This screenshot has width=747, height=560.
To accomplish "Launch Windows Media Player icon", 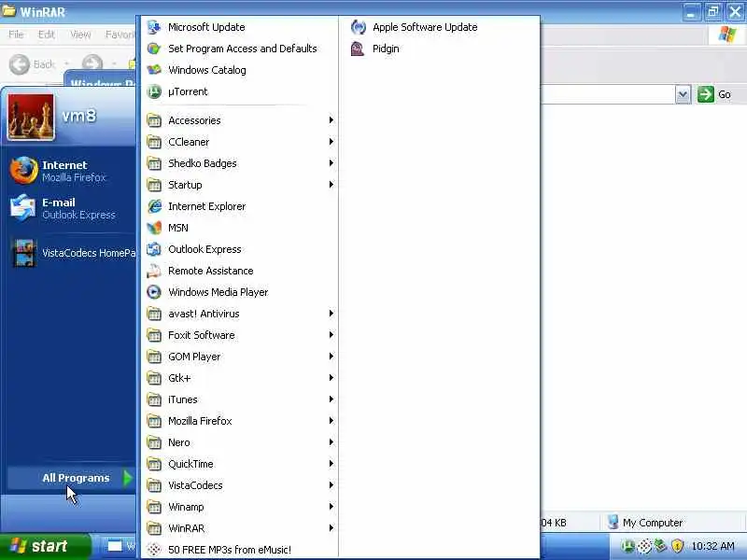I will 154,292.
